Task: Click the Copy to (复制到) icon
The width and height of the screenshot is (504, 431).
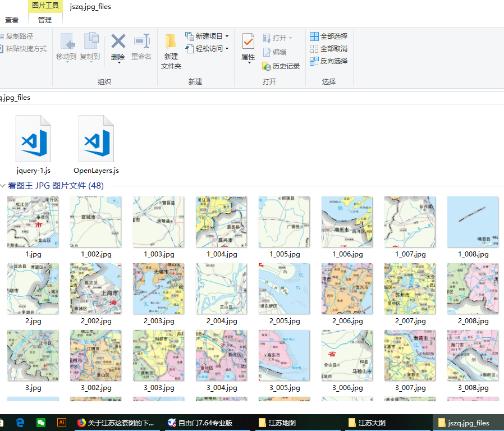Action: click(x=90, y=42)
